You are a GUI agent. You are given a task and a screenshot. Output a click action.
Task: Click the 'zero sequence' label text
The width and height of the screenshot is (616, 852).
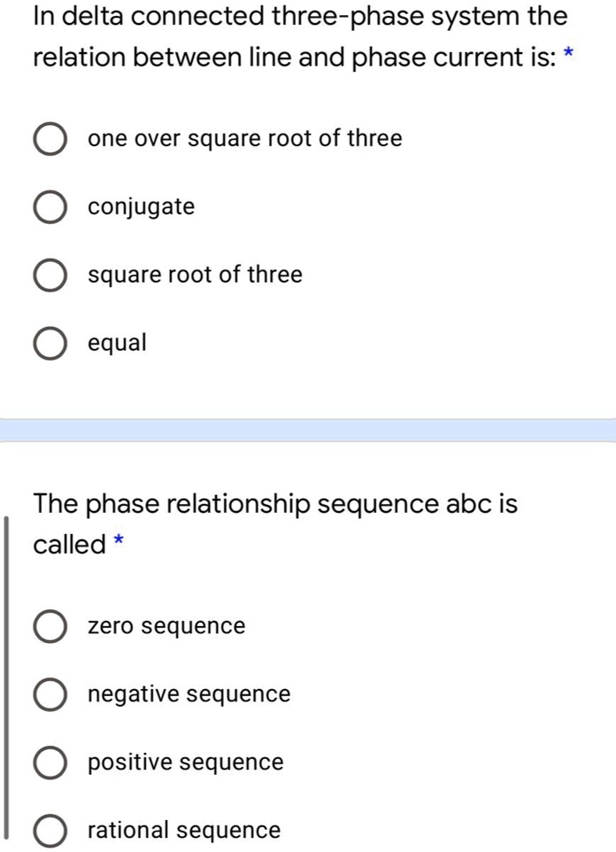click(x=166, y=625)
